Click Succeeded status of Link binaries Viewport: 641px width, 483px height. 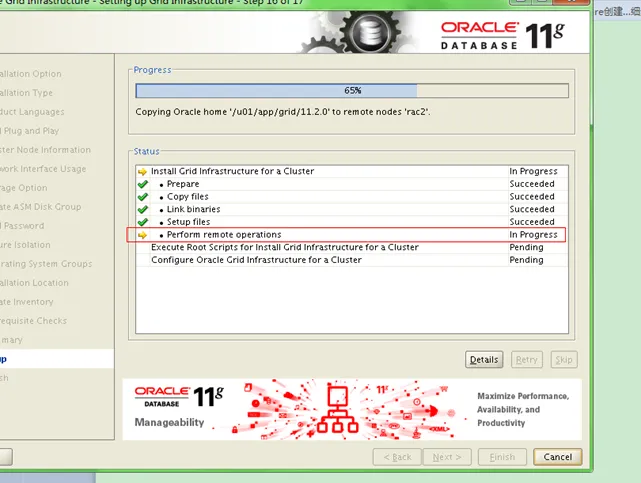(532, 209)
